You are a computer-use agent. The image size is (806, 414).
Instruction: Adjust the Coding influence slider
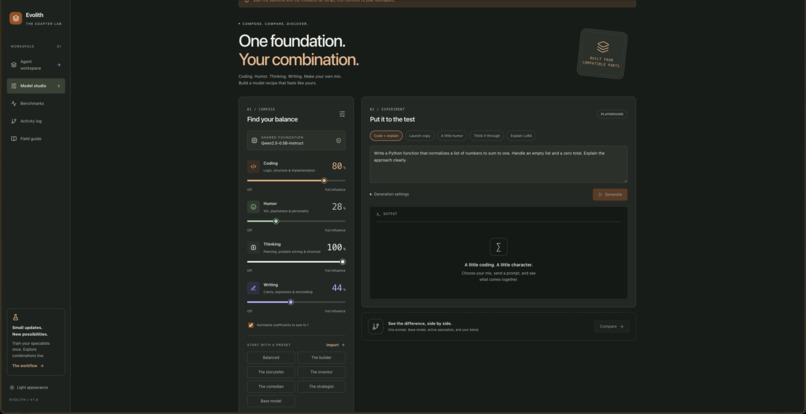click(x=296, y=181)
